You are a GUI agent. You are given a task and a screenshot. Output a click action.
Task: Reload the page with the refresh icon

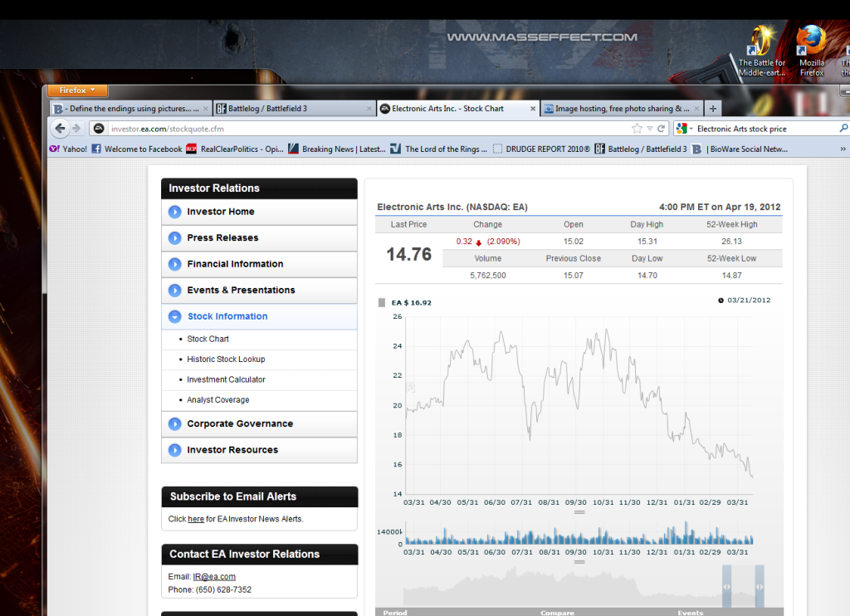(x=662, y=129)
